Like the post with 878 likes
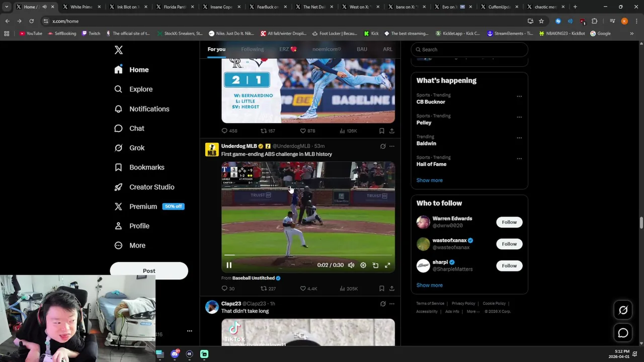The height and width of the screenshot is (362, 644). pyautogui.click(x=307, y=131)
